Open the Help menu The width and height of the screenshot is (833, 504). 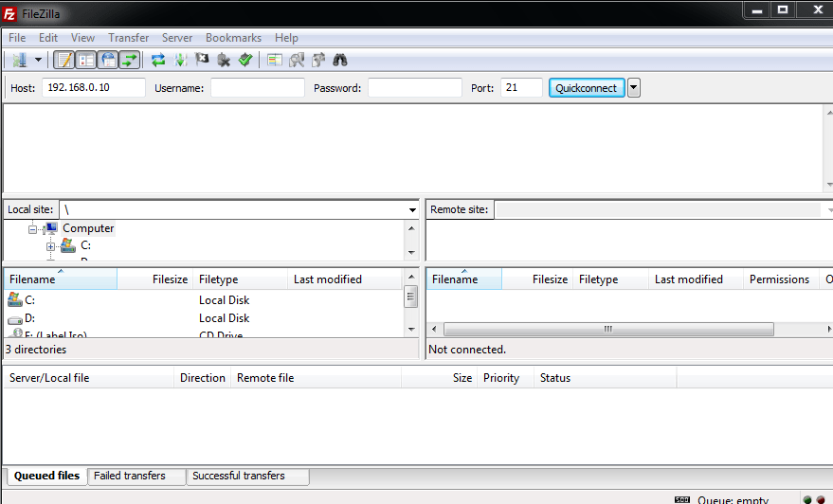(286, 38)
